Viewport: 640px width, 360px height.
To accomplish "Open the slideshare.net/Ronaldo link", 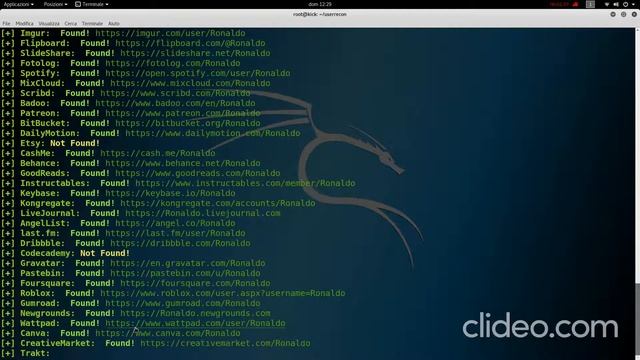I will tap(195, 53).
